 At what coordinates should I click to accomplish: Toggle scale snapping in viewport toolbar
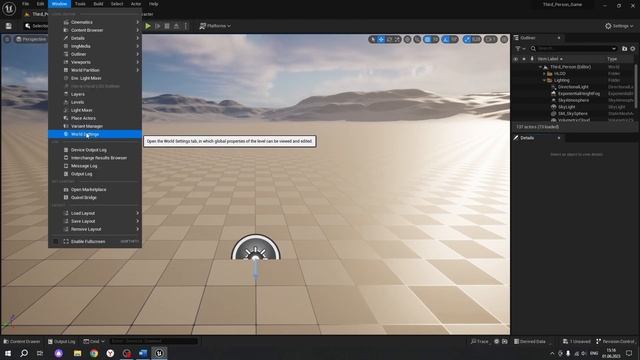point(467,39)
